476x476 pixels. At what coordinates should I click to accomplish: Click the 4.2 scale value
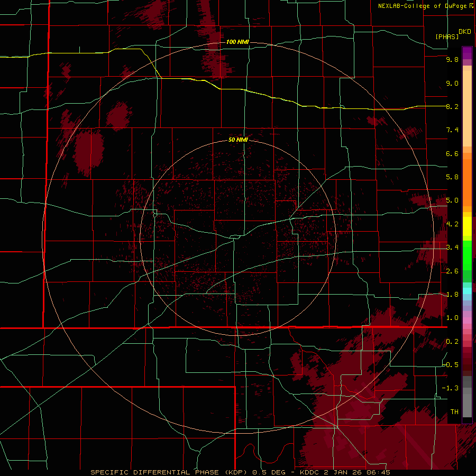click(452, 224)
